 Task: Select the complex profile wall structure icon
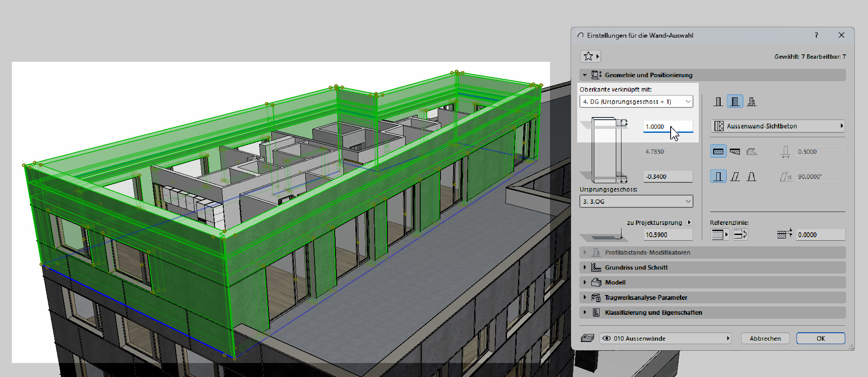(x=751, y=102)
